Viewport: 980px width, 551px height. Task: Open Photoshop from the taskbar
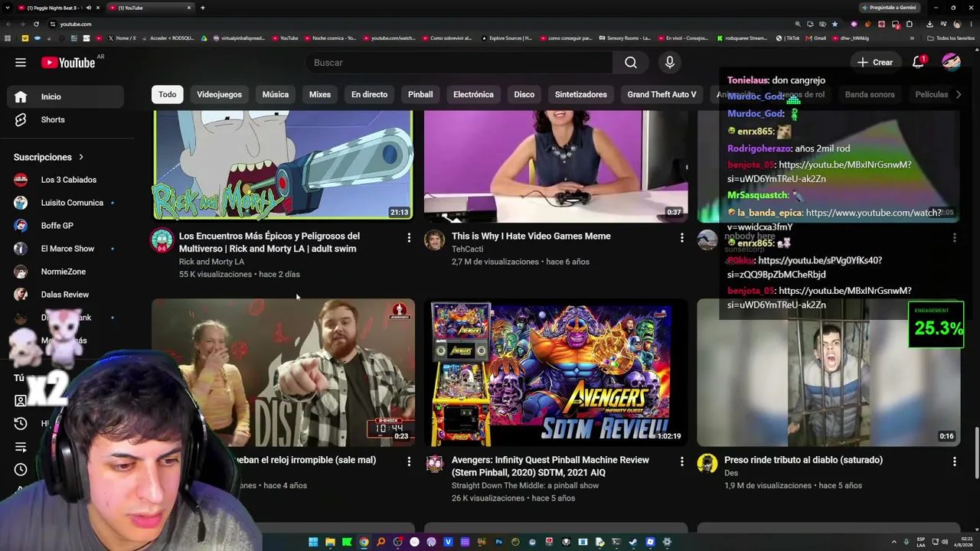coord(498,542)
